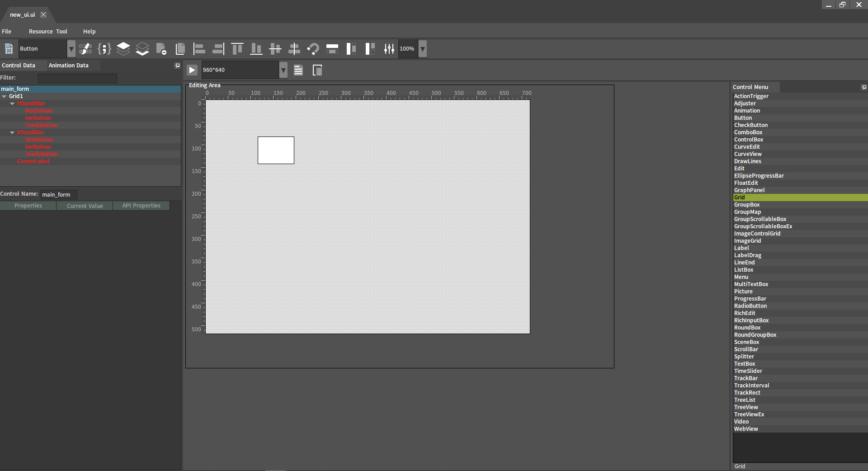Click the same width sizing icon

pos(332,48)
